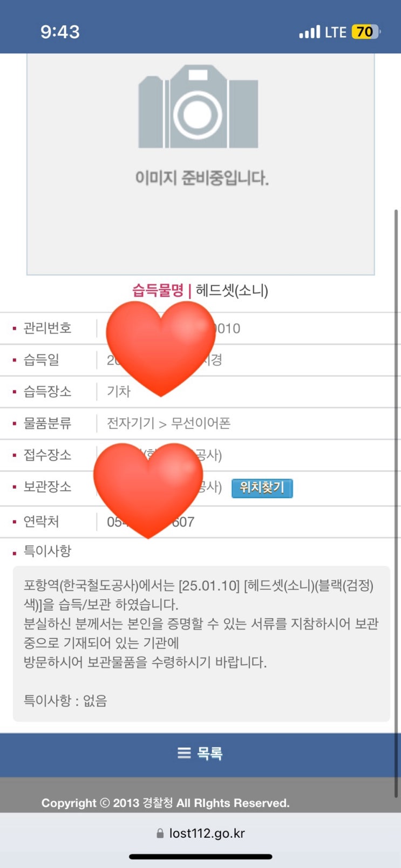Click the lower red heart sticker
The image size is (401, 868).
[x=148, y=487]
